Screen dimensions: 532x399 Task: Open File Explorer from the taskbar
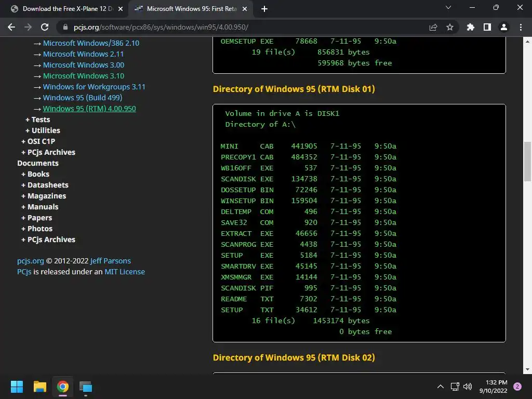tap(39, 387)
